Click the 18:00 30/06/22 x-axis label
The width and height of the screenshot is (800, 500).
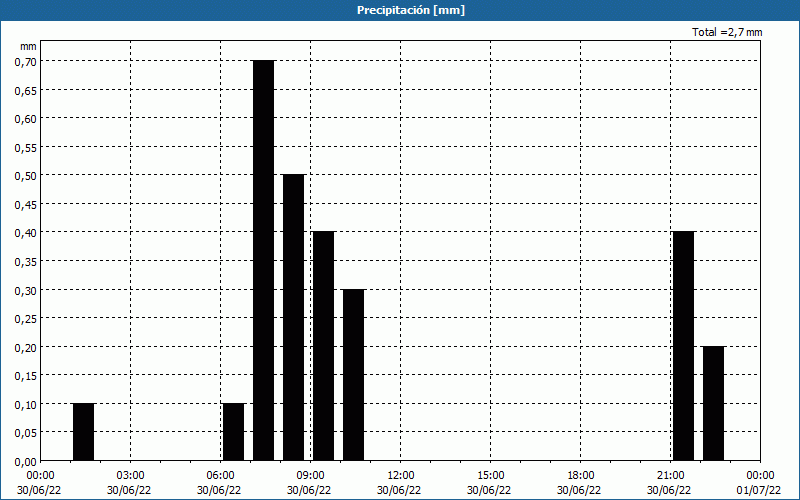(579, 483)
